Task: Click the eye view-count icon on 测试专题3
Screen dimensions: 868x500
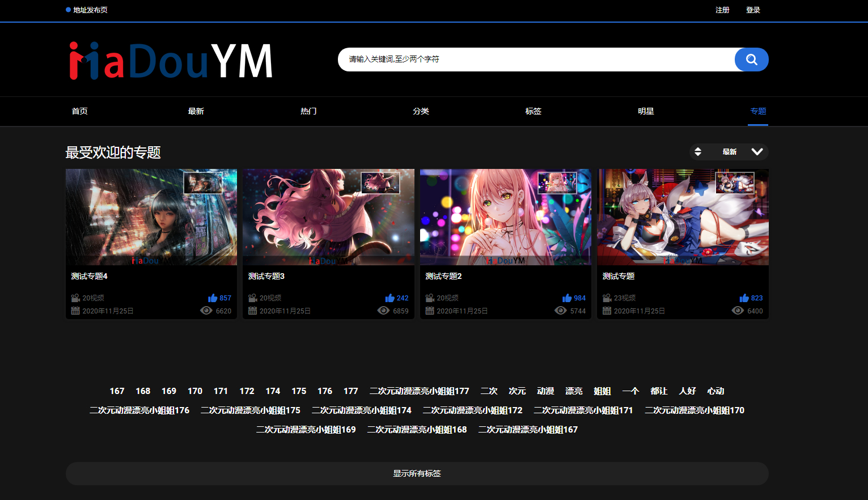Action: (x=383, y=310)
